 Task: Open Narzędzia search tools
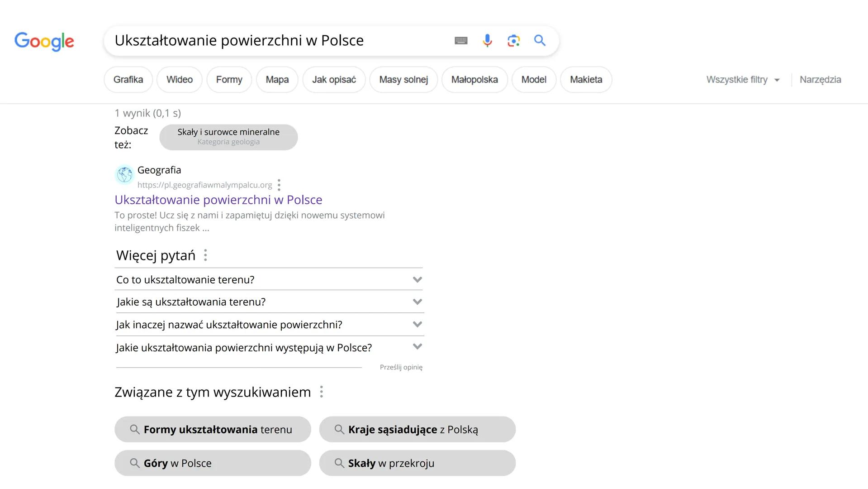pos(820,79)
